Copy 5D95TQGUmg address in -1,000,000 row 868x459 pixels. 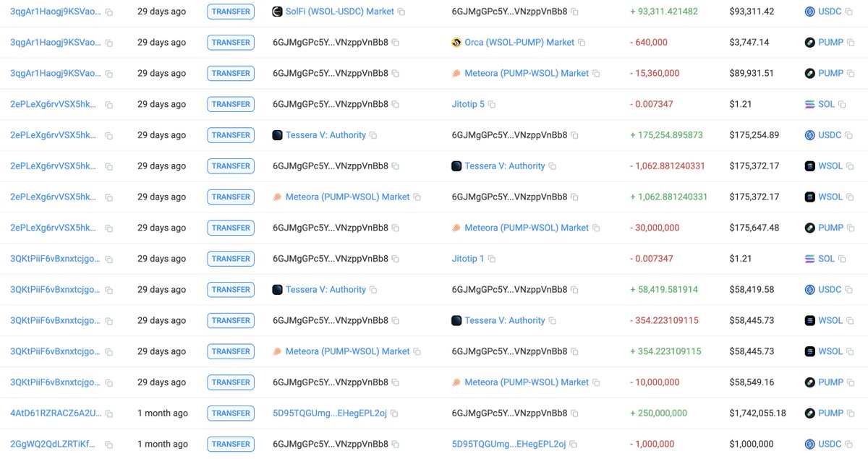tap(574, 445)
